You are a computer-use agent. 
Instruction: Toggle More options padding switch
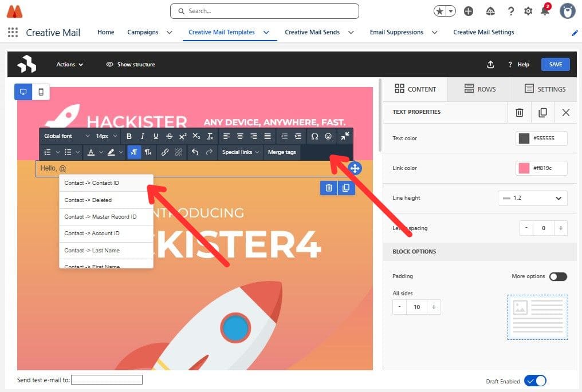tap(558, 276)
